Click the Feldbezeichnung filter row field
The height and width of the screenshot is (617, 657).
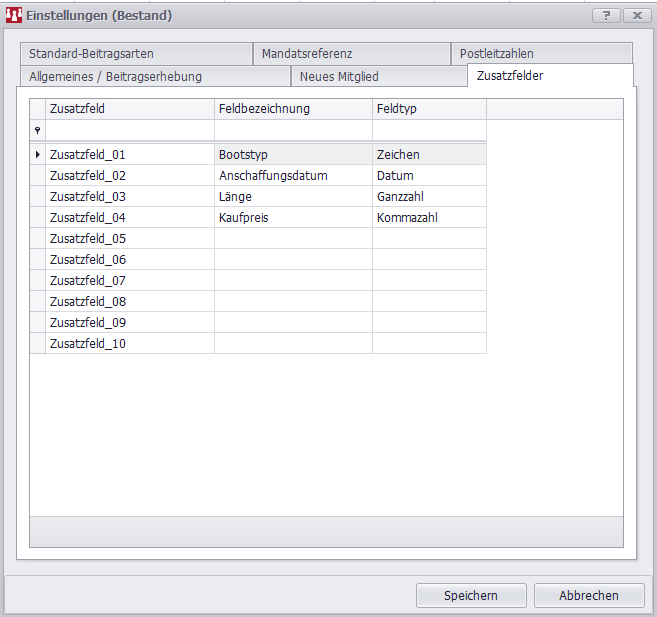(293, 131)
